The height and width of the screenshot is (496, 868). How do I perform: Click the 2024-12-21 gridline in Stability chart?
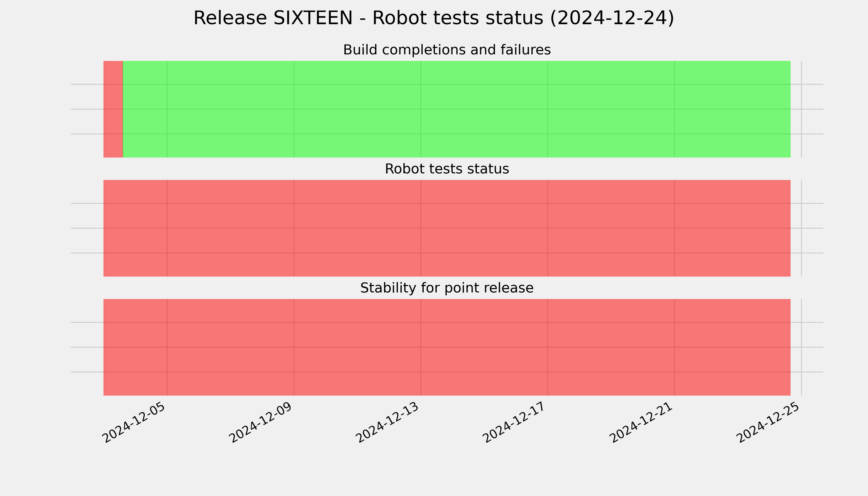pos(675,347)
